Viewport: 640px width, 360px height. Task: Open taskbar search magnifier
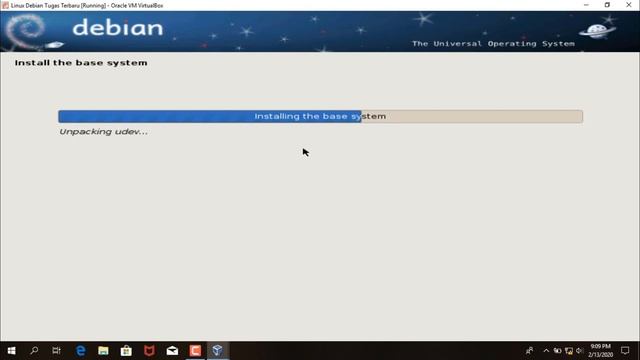pos(34,351)
